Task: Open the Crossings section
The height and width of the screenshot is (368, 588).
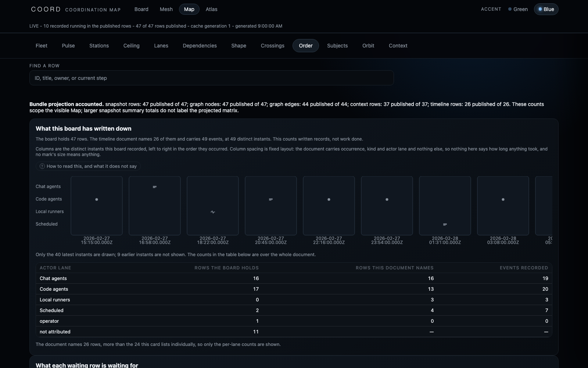Action: pos(273,46)
